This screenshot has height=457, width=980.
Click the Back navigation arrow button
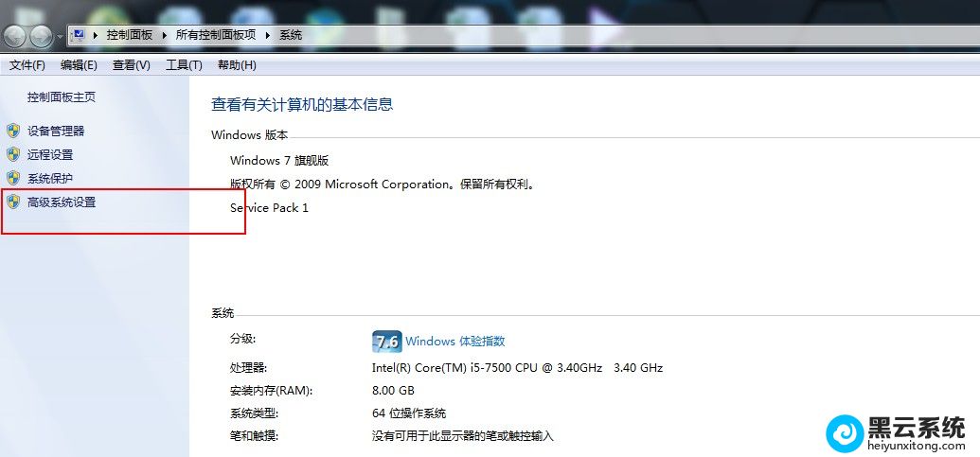(x=15, y=36)
